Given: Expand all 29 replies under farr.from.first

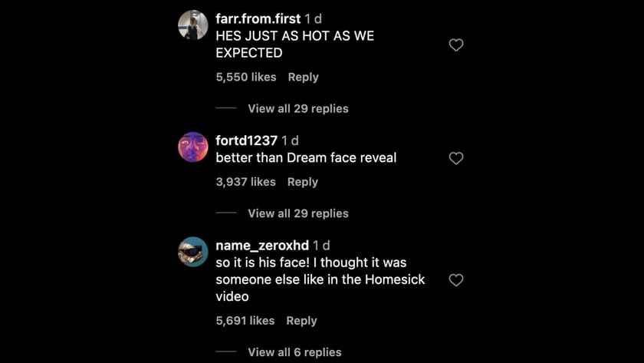Looking at the screenshot, I should pos(297,109).
